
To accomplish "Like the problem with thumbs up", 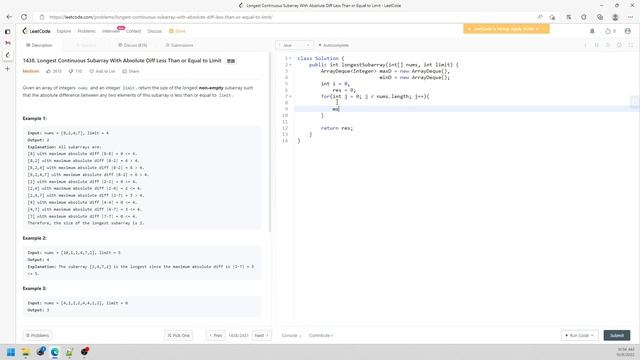I will click(x=53, y=71).
